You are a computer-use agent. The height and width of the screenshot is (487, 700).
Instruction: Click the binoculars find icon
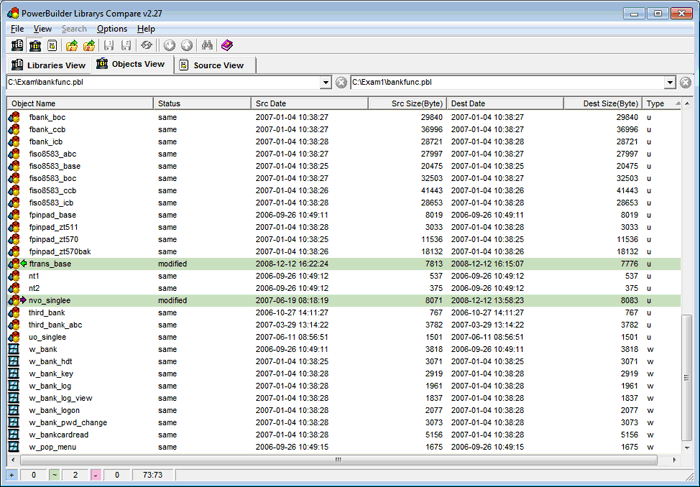point(207,46)
